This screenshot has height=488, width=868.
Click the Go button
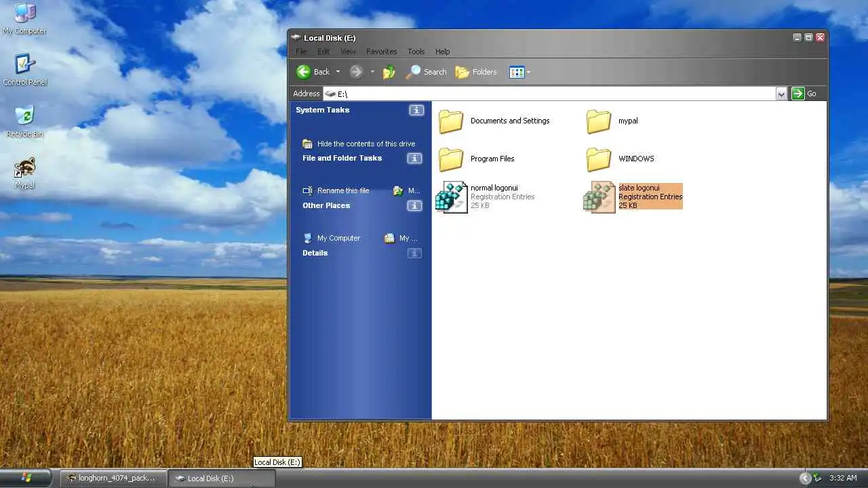[805, 94]
